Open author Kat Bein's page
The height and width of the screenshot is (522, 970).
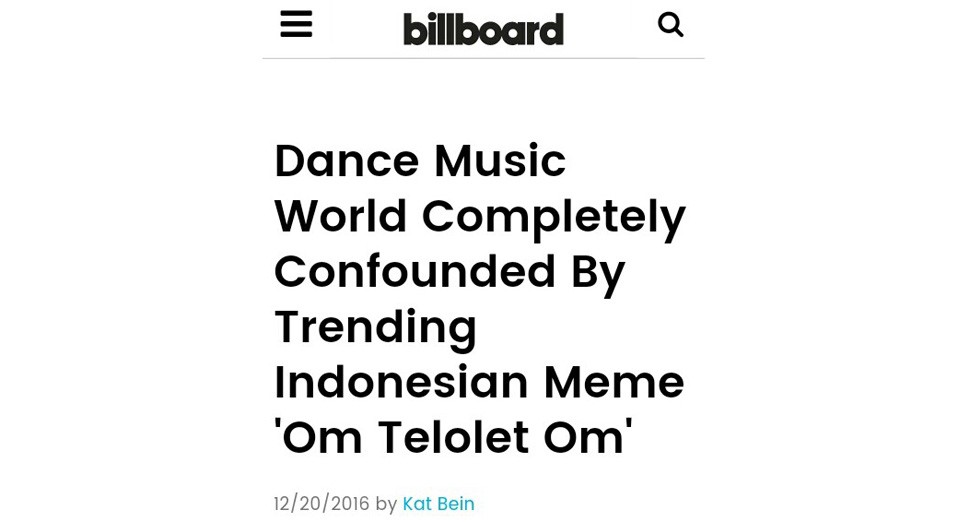[x=438, y=504]
